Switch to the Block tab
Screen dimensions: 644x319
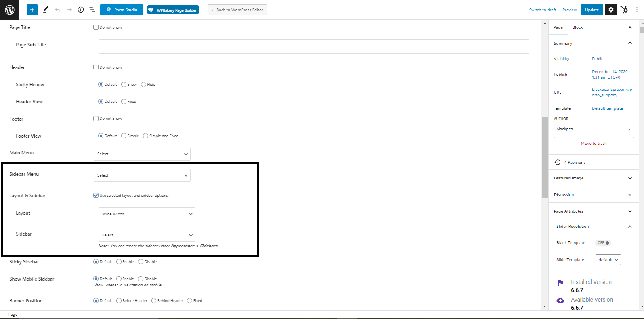pyautogui.click(x=577, y=27)
